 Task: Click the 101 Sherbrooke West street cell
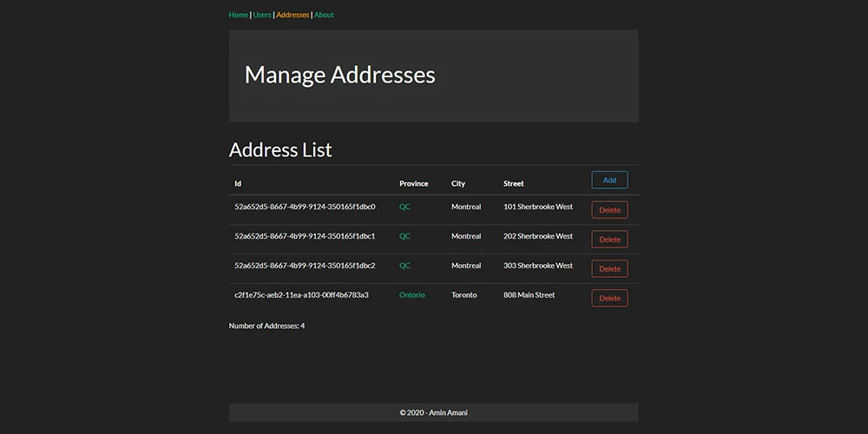coord(538,207)
